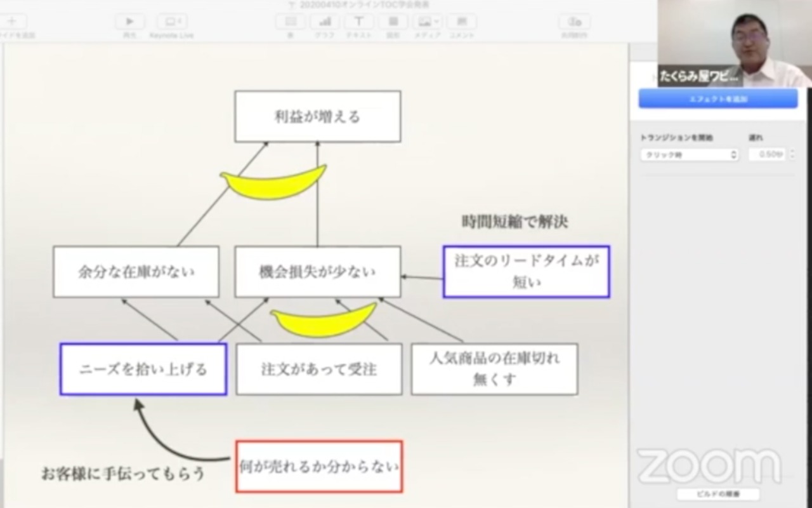Click the collaborate (共同制作) toolbar icon
The height and width of the screenshot is (508, 812).
coord(574,22)
